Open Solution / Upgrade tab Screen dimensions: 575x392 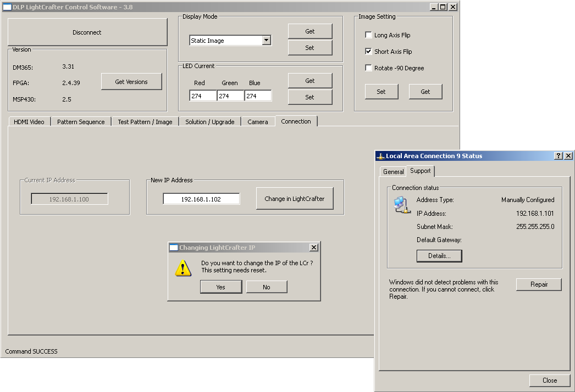tap(210, 122)
